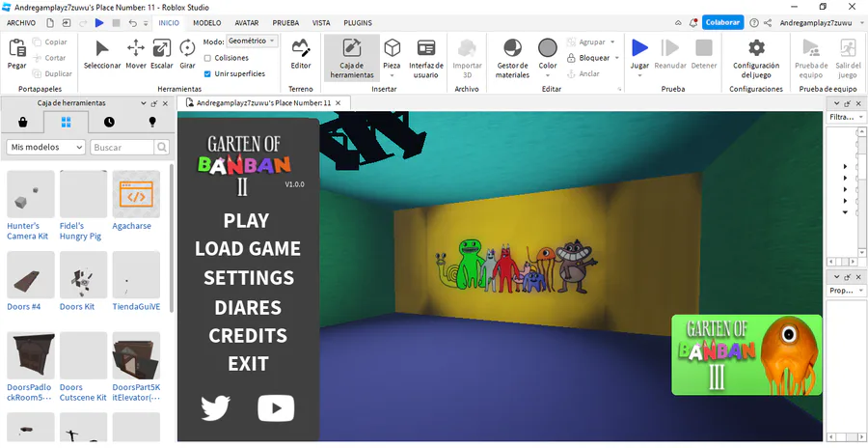Image resolution: width=868 pixels, height=448 pixels.
Task: Open Configuración del juego settings
Action: (755, 58)
